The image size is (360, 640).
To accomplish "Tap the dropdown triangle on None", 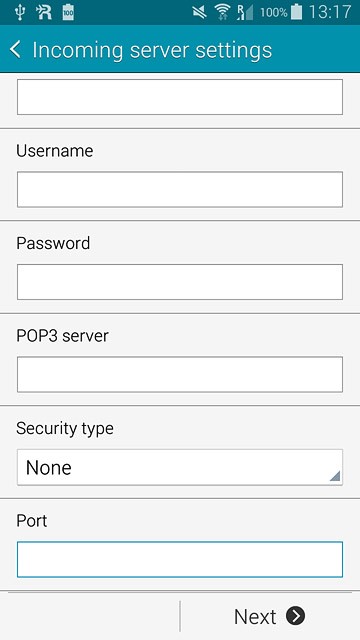I will (334, 476).
